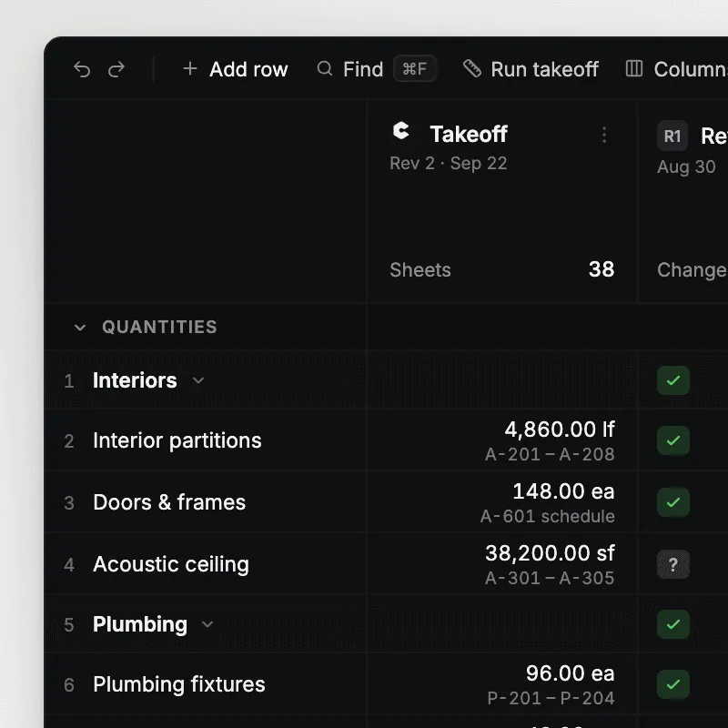Click the Rev 2 · Sep 22 subtitle
728x728 pixels.
click(x=448, y=164)
